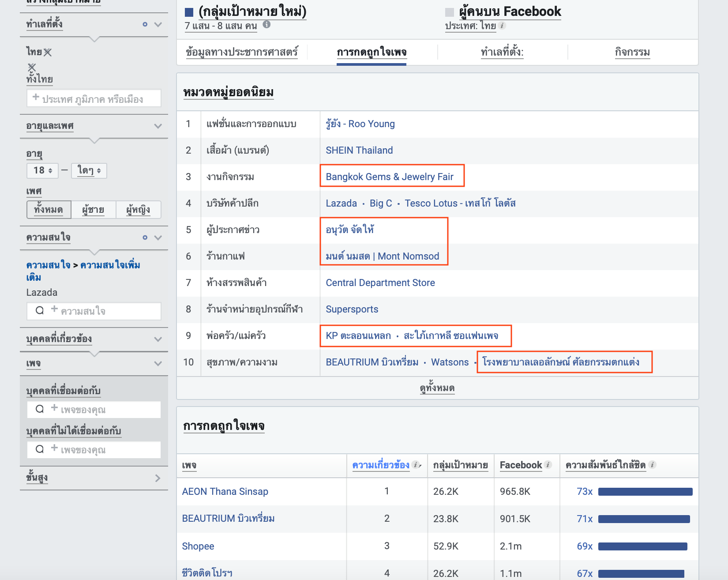Collapse the ทำเลที่ตั้ง section chevron
Viewport: 728px width, 580px height.
pyautogui.click(x=158, y=24)
